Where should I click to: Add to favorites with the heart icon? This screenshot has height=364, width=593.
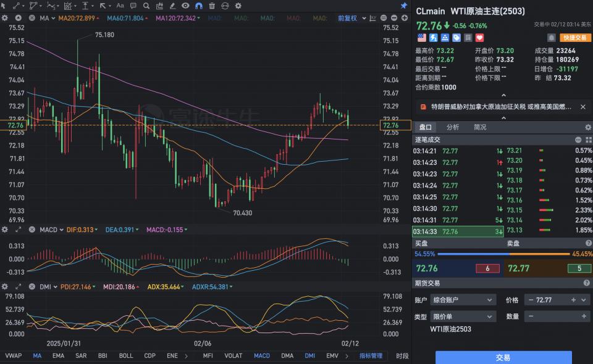[x=479, y=38]
